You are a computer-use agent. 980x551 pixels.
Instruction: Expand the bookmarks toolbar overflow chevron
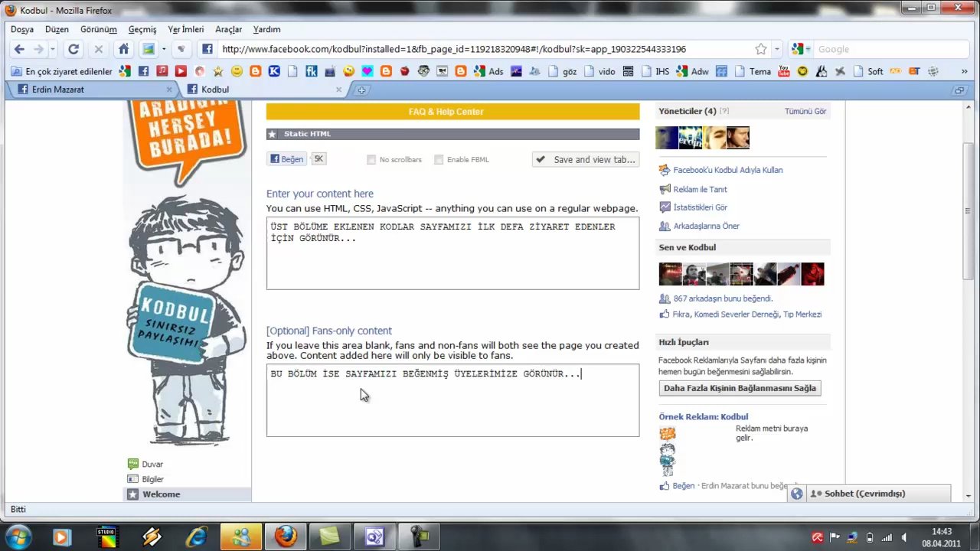tap(964, 71)
